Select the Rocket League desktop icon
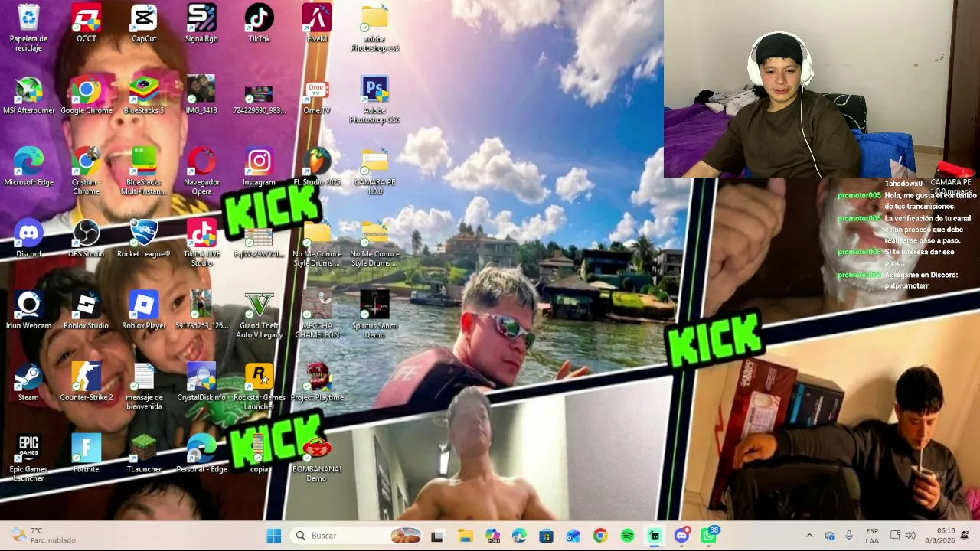Viewport: 980px width, 551px height. coord(144,238)
